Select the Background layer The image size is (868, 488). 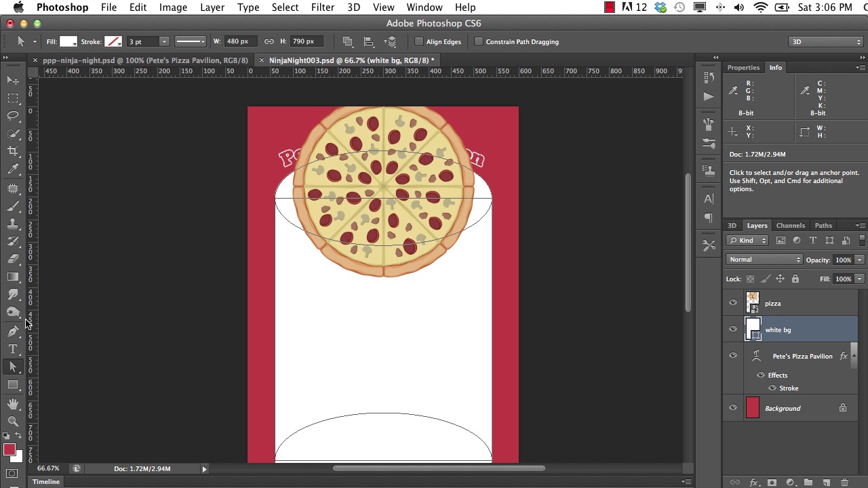pos(783,409)
